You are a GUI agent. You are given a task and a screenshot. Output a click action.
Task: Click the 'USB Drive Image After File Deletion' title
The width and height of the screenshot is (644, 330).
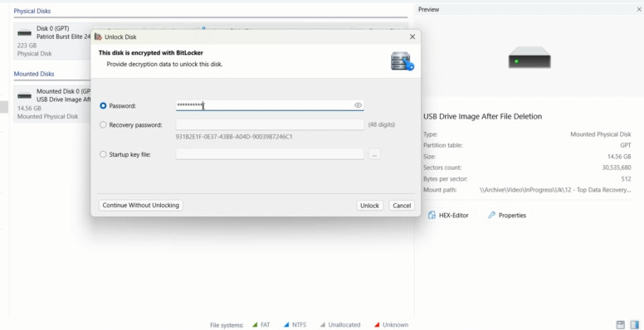483,117
